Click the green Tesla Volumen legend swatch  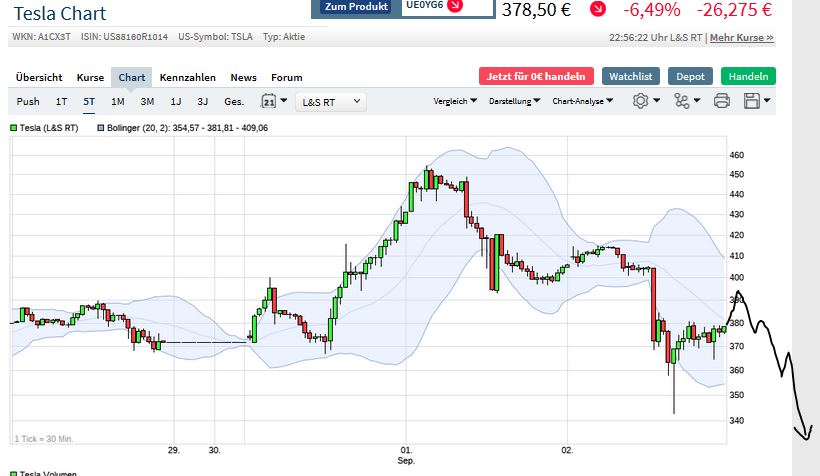point(14,473)
